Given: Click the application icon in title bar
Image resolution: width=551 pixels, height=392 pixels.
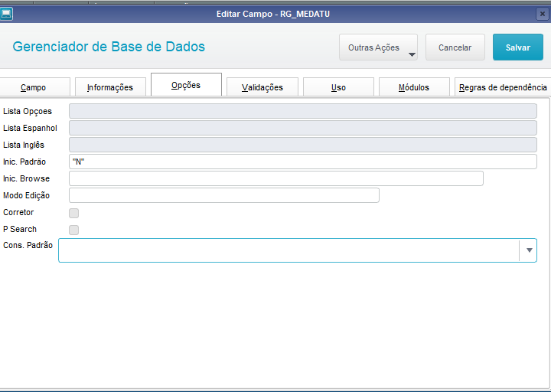Looking at the screenshot, I should (x=6, y=14).
